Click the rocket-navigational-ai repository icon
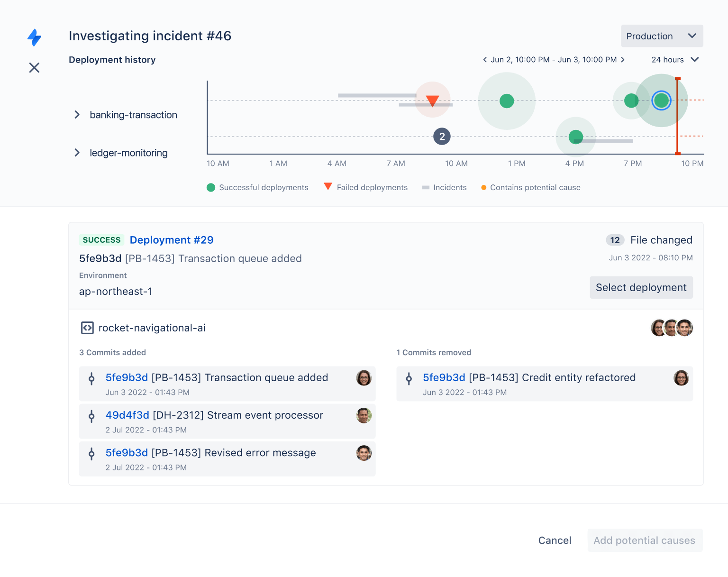 tap(87, 328)
